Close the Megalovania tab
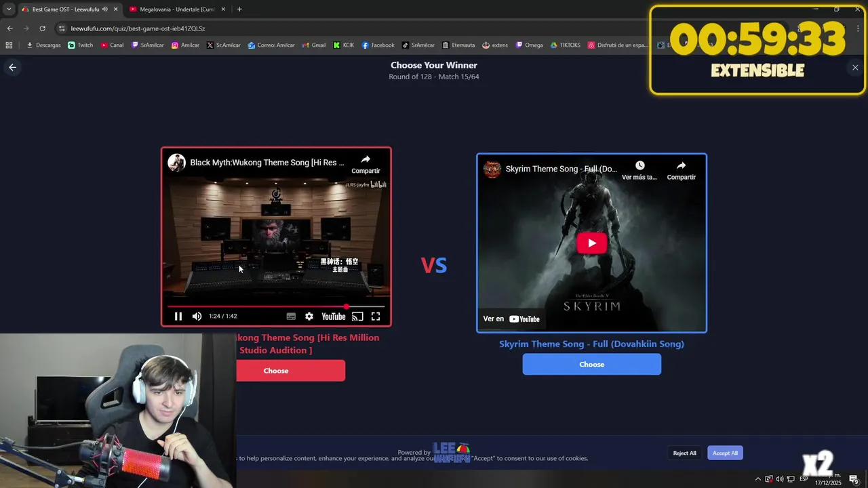Screen dimensions: 868x488 tap(223, 9)
